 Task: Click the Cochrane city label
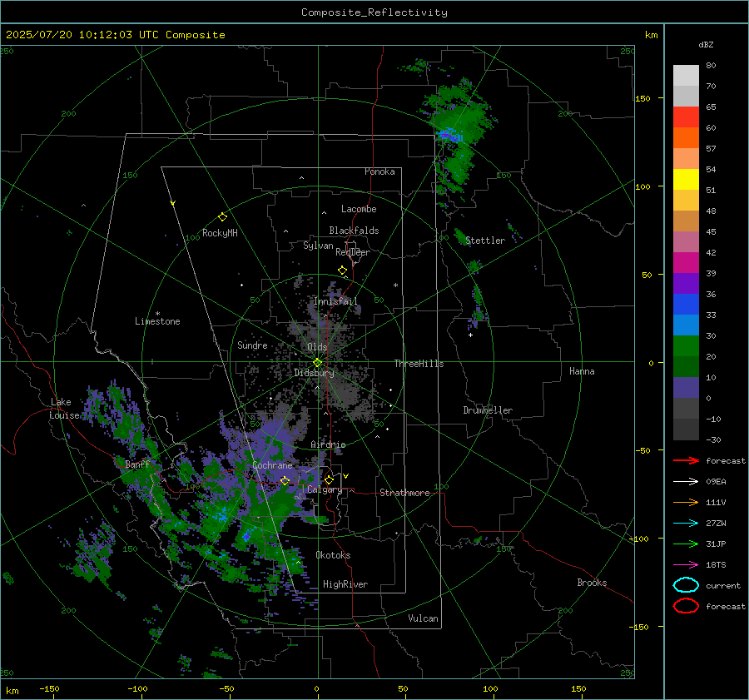click(x=272, y=465)
